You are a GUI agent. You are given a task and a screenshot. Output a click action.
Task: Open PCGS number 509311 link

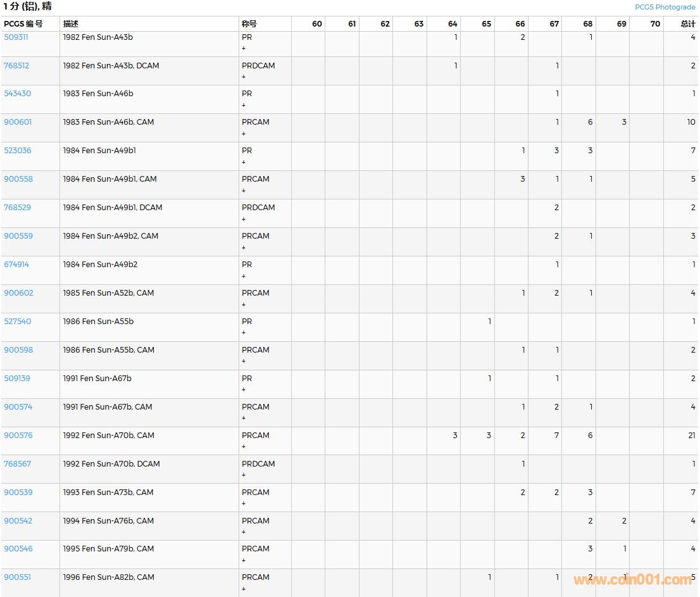(x=16, y=37)
